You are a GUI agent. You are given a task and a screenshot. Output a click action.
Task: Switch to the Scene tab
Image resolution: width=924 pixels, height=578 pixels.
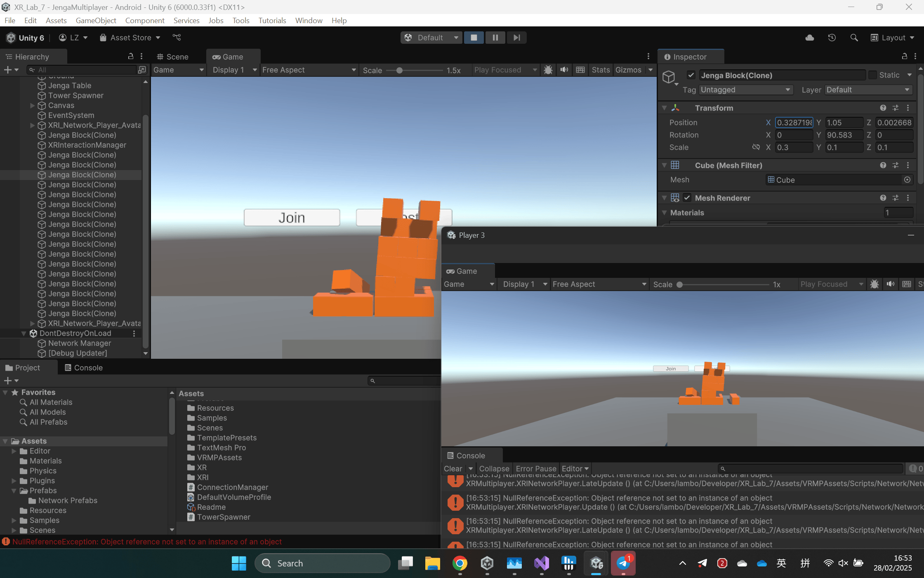click(x=173, y=57)
